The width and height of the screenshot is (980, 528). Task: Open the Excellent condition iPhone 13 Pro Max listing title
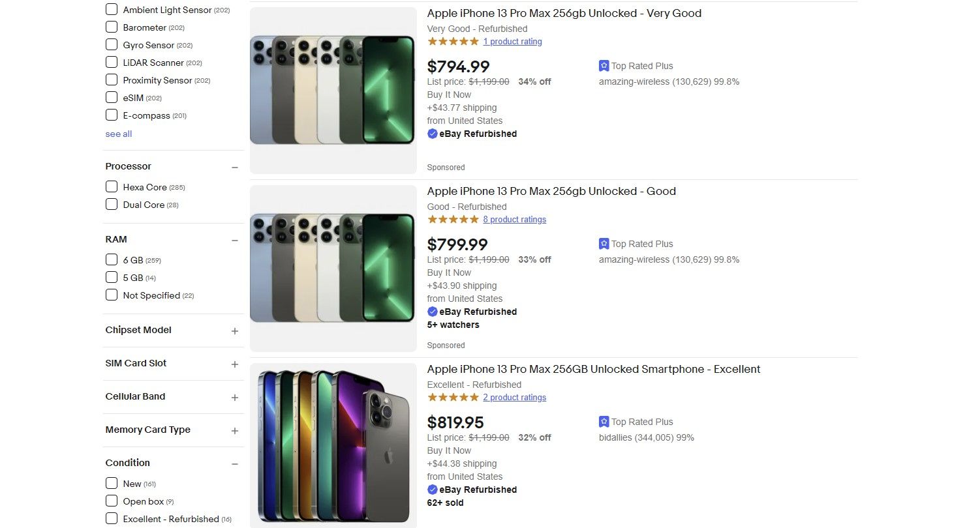pyautogui.click(x=593, y=369)
